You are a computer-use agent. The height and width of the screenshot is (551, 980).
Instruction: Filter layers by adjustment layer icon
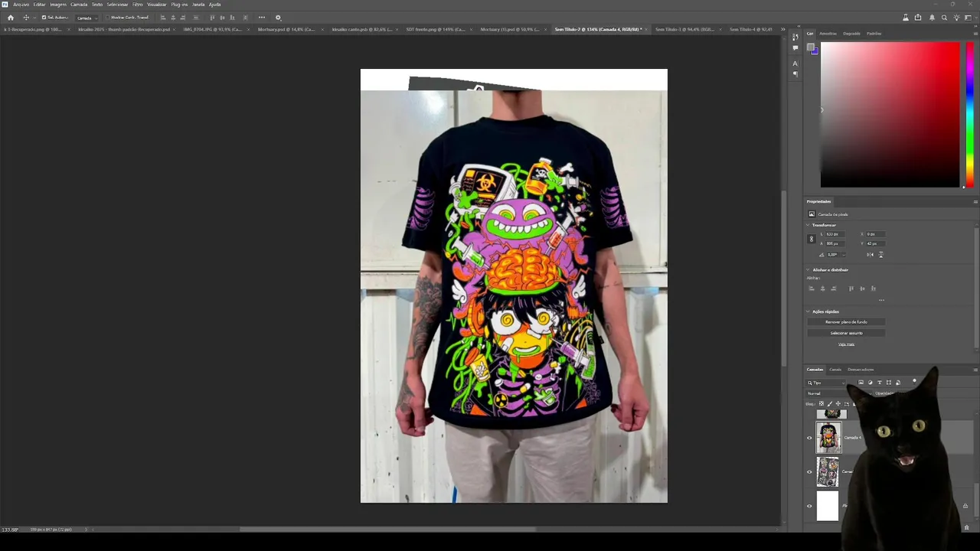pos(870,383)
